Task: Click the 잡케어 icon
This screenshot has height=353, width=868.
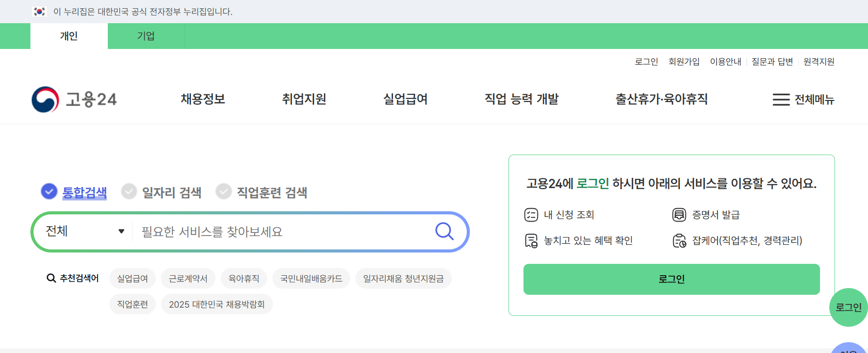Action: pos(679,241)
